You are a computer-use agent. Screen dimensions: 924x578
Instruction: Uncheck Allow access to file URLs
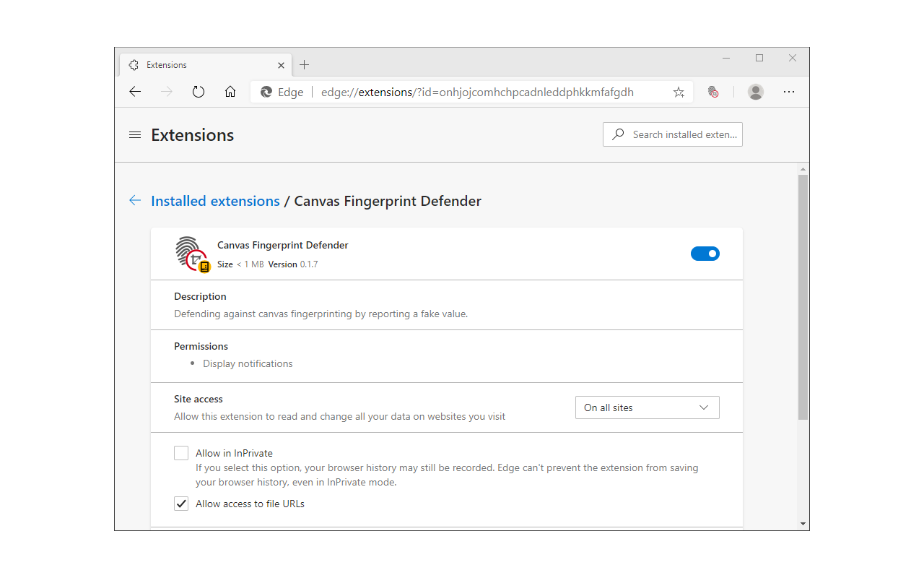181,504
